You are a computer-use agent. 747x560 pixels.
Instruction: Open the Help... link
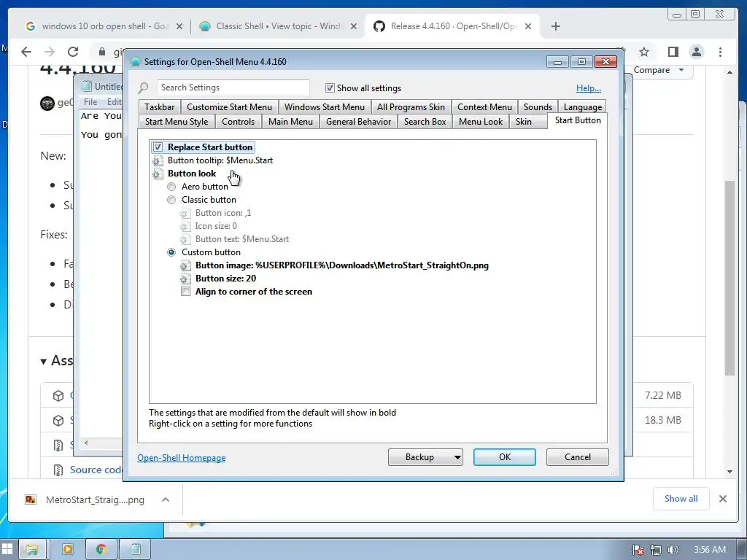point(589,88)
